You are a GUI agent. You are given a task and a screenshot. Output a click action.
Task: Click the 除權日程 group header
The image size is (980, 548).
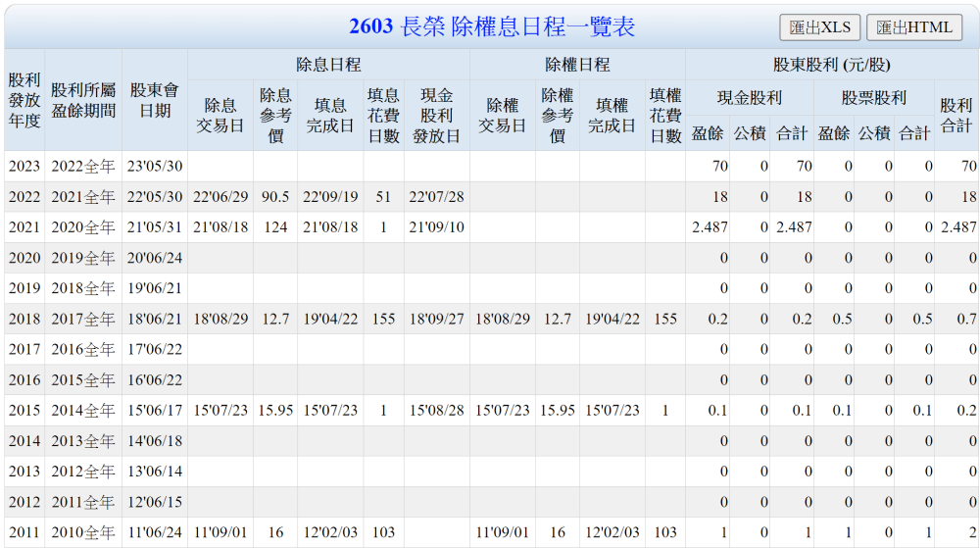pyautogui.click(x=577, y=65)
